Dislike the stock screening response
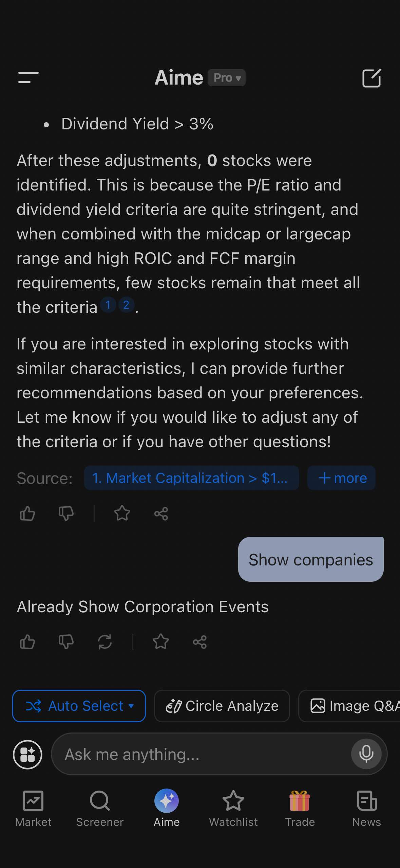Screen dimensions: 400x868 (66, 513)
